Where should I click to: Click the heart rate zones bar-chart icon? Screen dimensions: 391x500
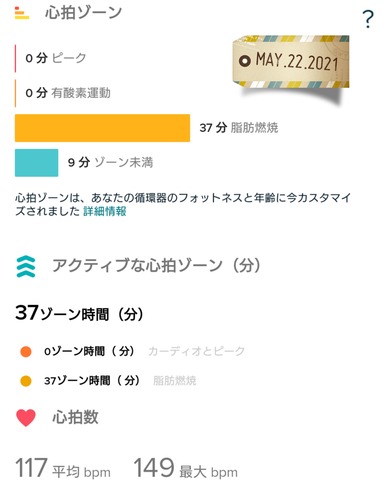click(22, 13)
